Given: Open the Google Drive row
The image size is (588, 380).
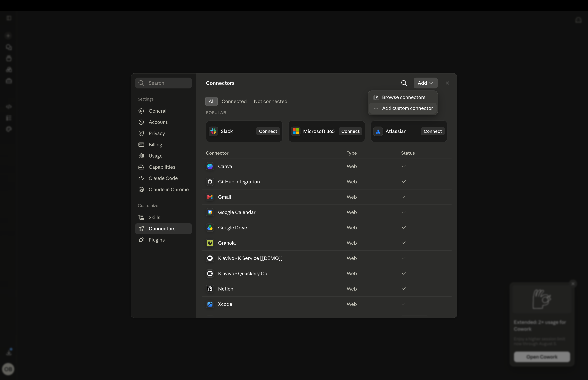Looking at the screenshot, I should pyautogui.click(x=327, y=227).
